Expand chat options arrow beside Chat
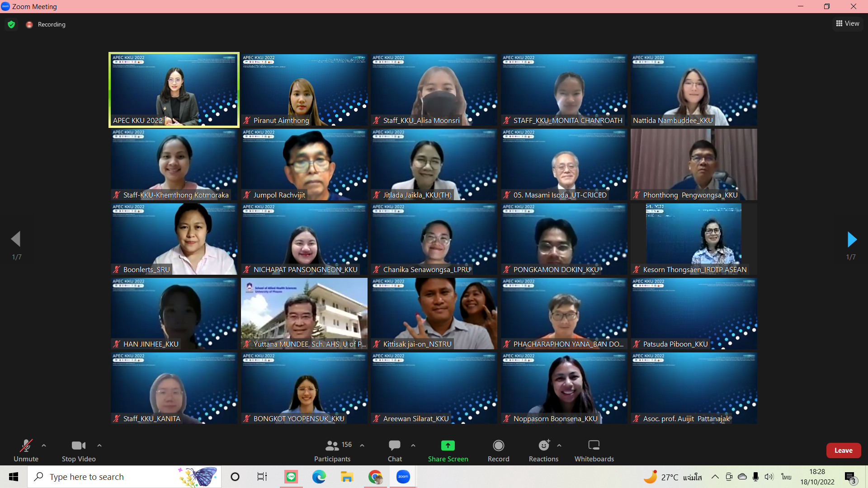Image resolution: width=868 pixels, height=488 pixels. (x=413, y=446)
